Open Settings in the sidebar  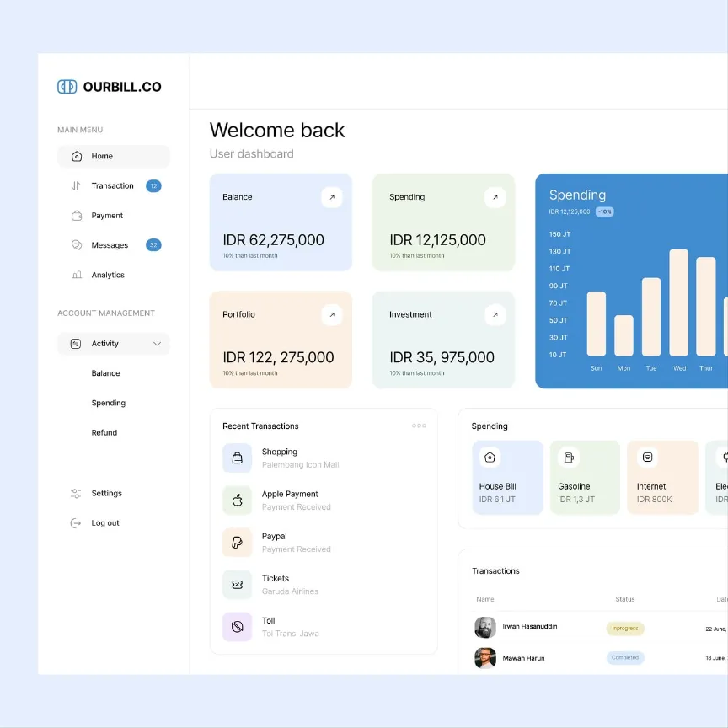click(x=106, y=494)
